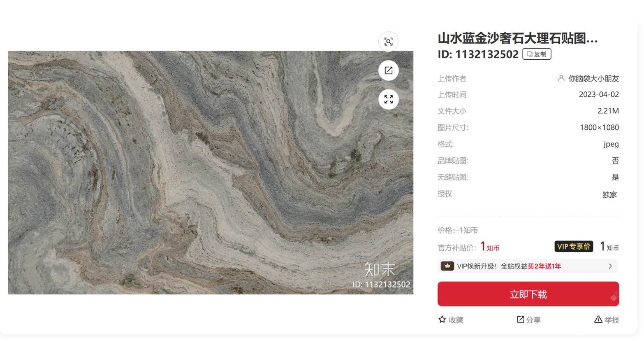
Task: Click the 买2年送1年 promotion text
Action: pos(544,266)
